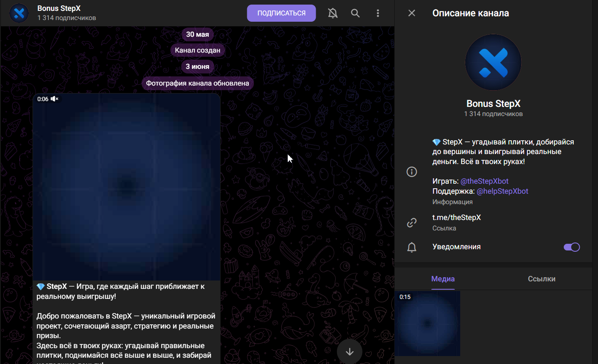Click the Канал создан service message

tap(198, 50)
